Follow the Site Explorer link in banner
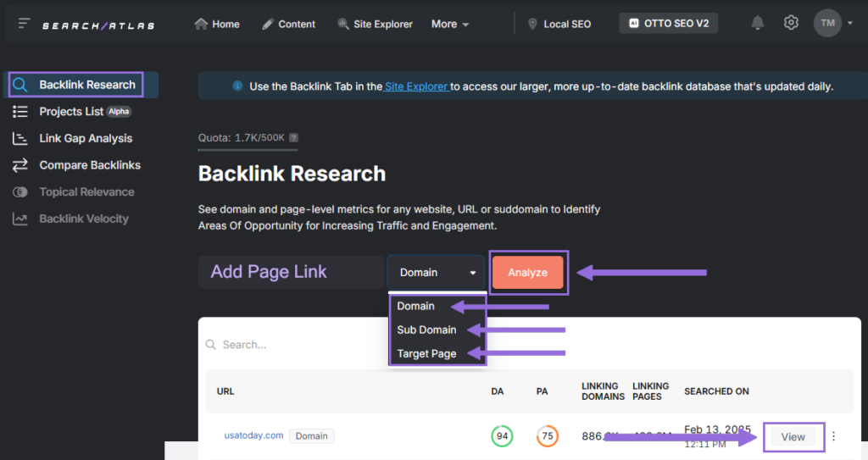The height and width of the screenshot is (460, 868). 415,86
